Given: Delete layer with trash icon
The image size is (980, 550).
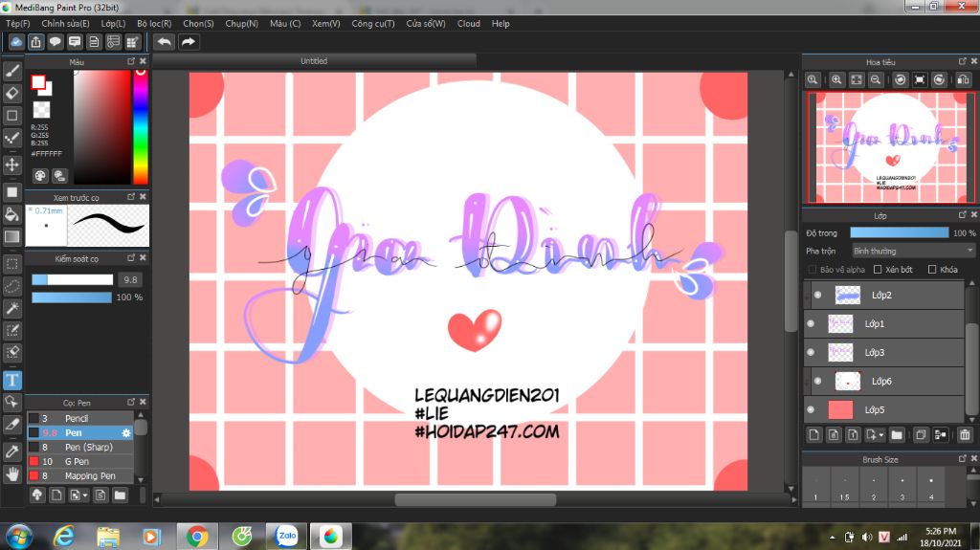Looking at the screenshot, I should [965, 435].
